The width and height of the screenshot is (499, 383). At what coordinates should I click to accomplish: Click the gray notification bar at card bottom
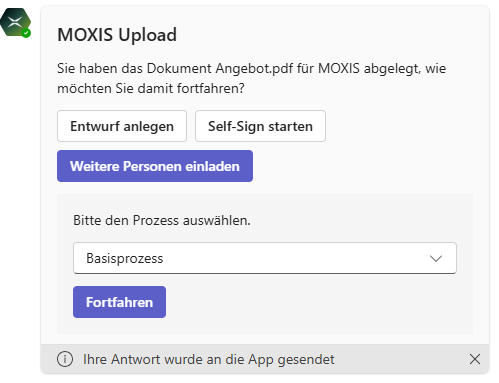coord(265,359)
